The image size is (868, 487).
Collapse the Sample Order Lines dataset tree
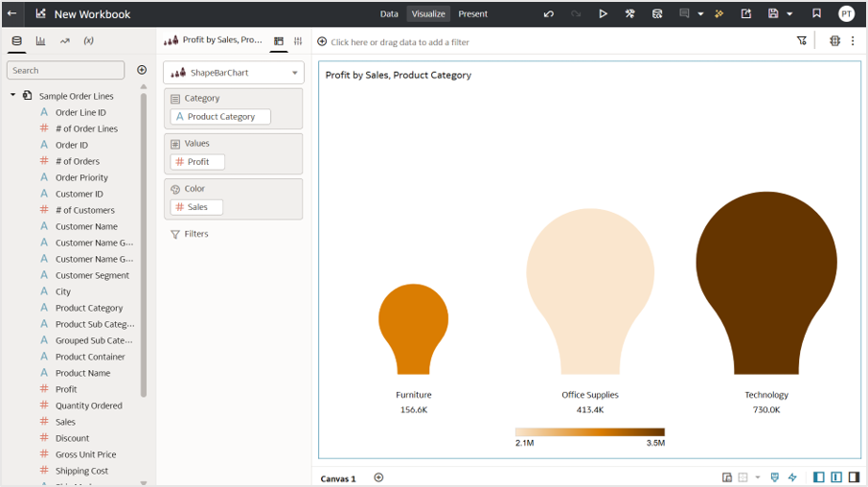coord(13,96)
